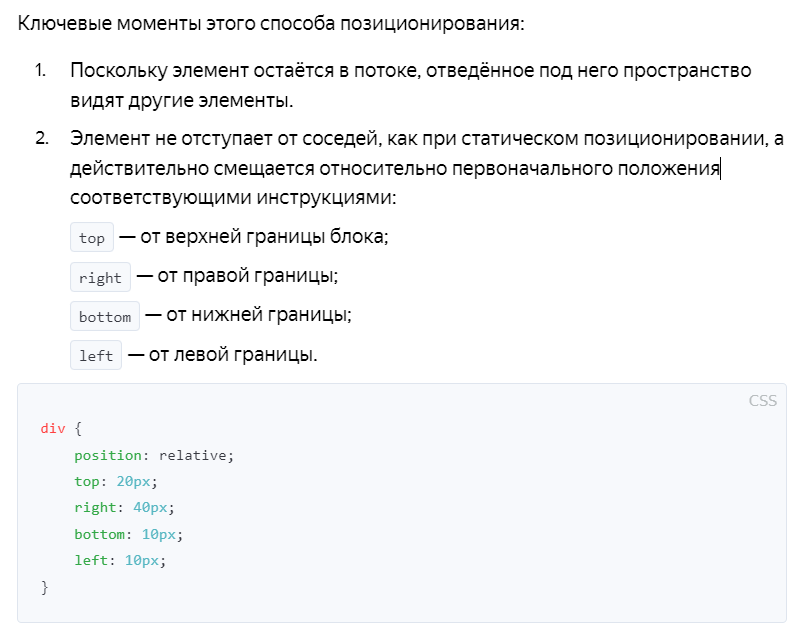This screenshot has width=796, height=640.
Task: Click the 'right' inline code label
Action: click(100, 277)
